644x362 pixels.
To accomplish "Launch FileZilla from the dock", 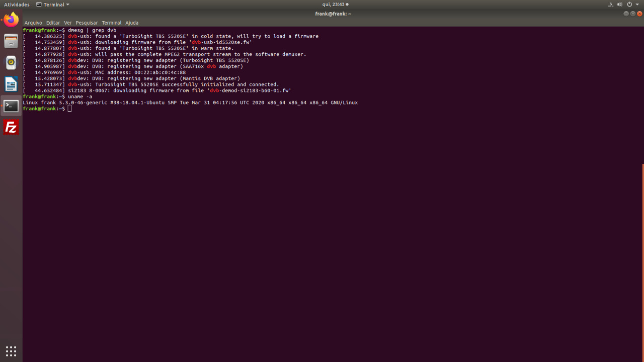I will coord(11,127).
